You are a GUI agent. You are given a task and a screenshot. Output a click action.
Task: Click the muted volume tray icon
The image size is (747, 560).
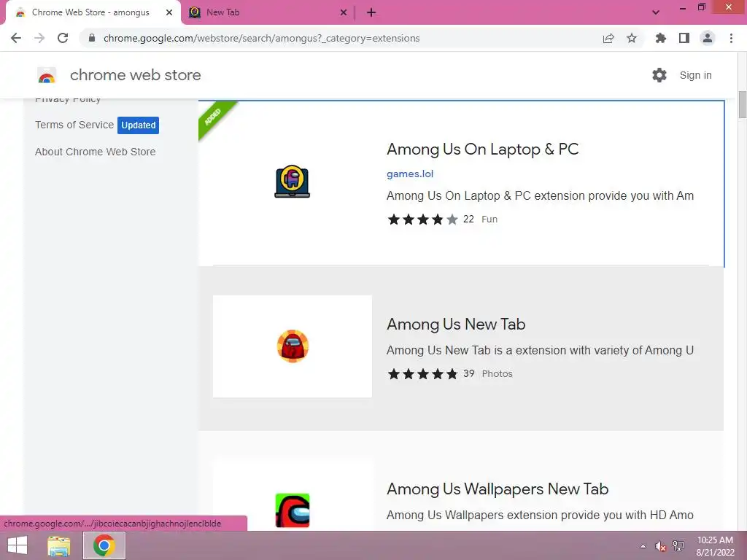660,546
